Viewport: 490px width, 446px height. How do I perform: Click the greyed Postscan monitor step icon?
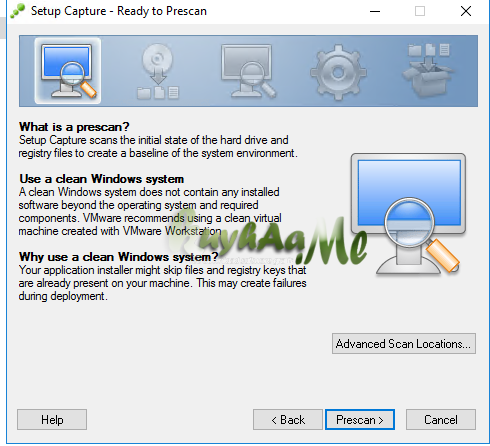tap(248, 72)
